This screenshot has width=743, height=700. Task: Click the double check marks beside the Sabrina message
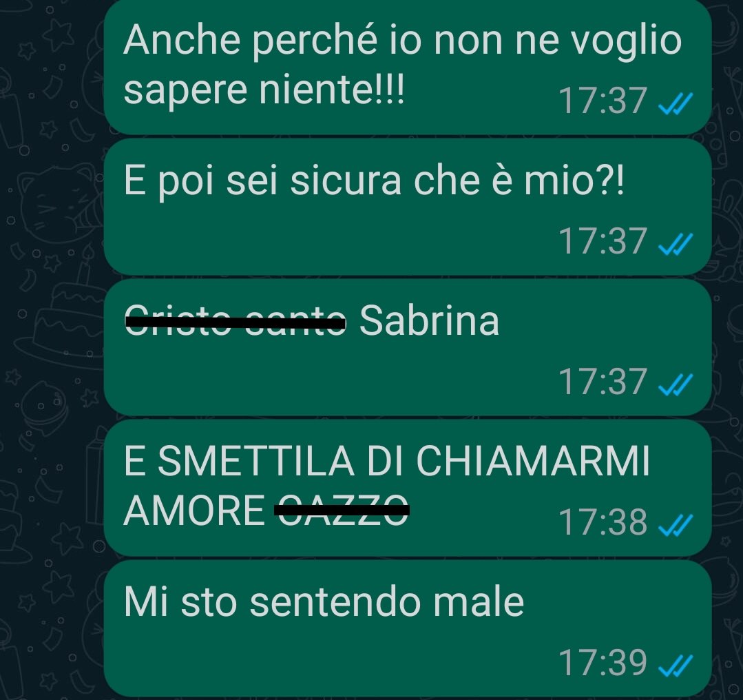pyautogui.click(x=676, y=384)
